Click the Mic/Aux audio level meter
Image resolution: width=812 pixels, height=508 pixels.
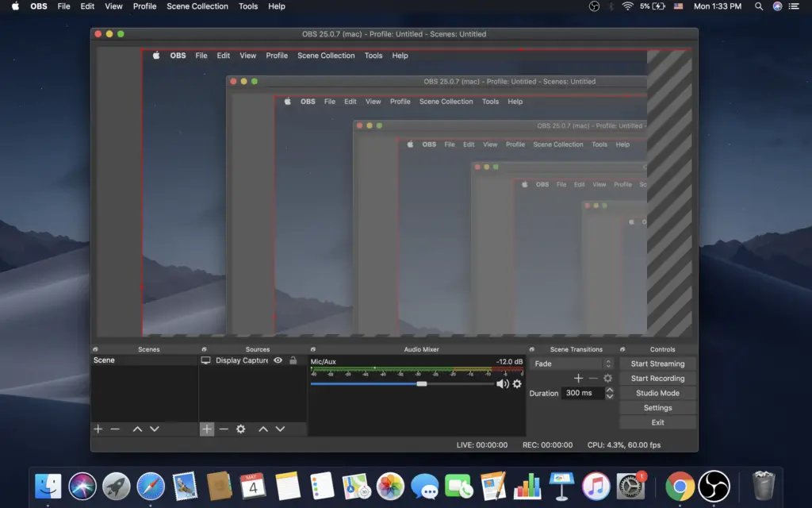[417, 371]
